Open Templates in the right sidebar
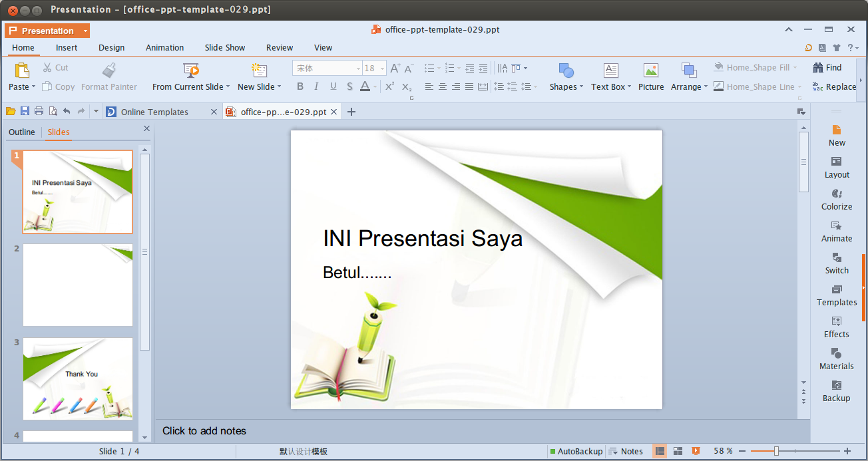 836,296
